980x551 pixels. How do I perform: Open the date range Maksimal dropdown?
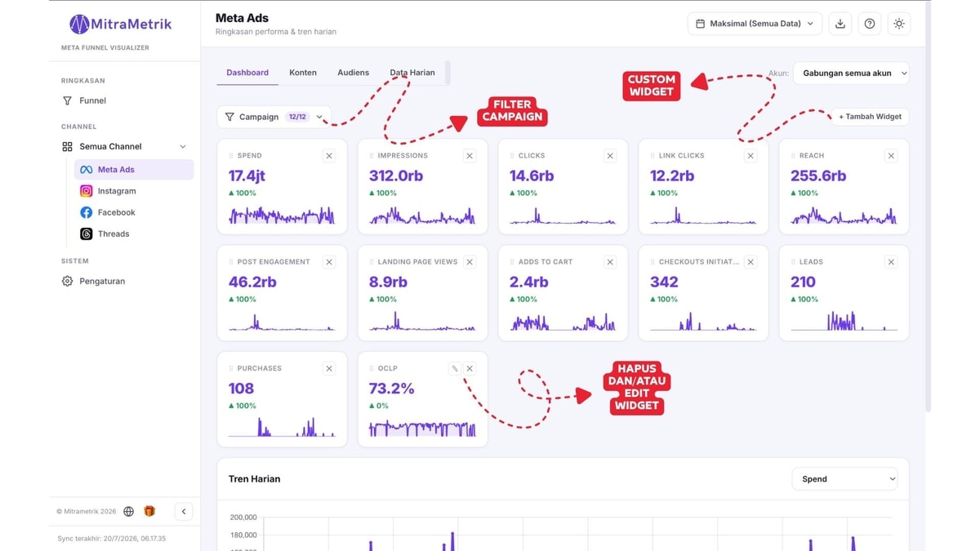(755, 24)
